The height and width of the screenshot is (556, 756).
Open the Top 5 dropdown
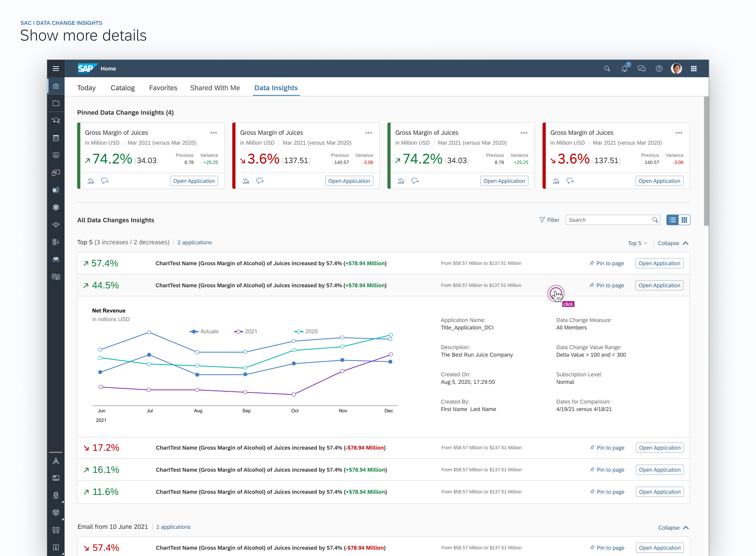pyautogui.click(x=637, y=243)
